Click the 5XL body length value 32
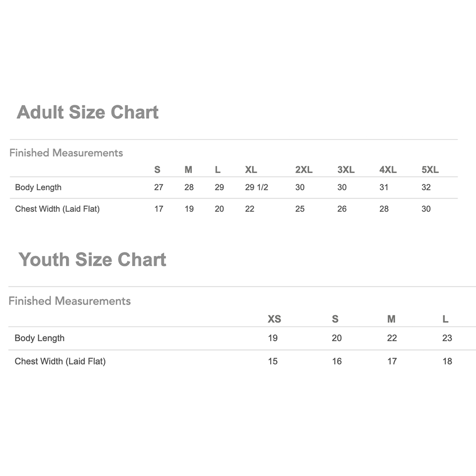The image size is (476, 476). click(x=426, y=187)
